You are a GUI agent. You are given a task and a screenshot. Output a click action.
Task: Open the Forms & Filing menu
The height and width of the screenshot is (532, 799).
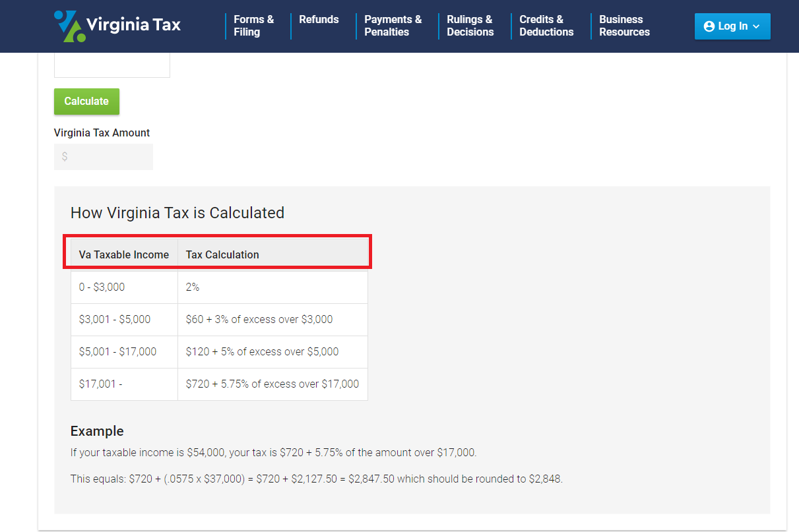click(253, 26)
